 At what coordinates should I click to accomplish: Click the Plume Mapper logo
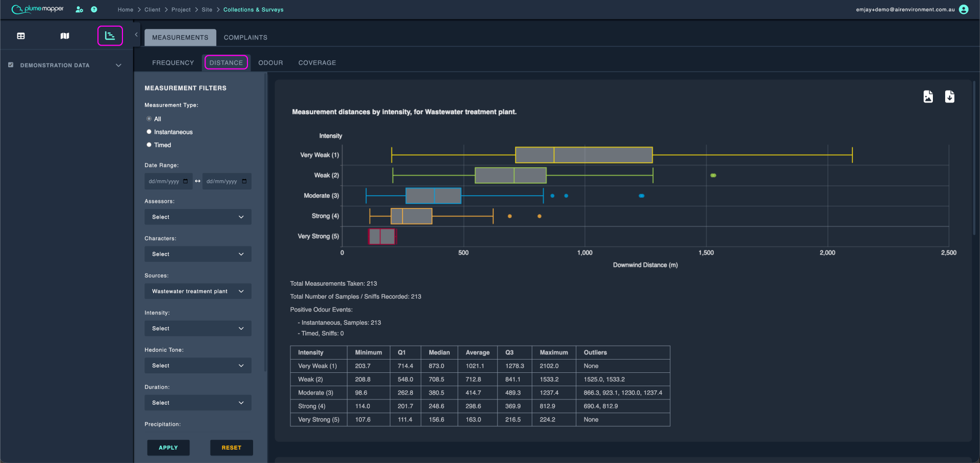[x=38, y=9]
